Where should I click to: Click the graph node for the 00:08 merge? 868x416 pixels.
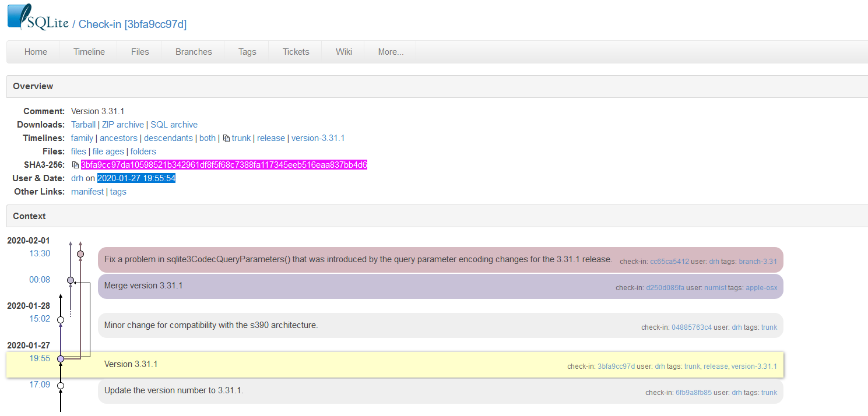71,280
